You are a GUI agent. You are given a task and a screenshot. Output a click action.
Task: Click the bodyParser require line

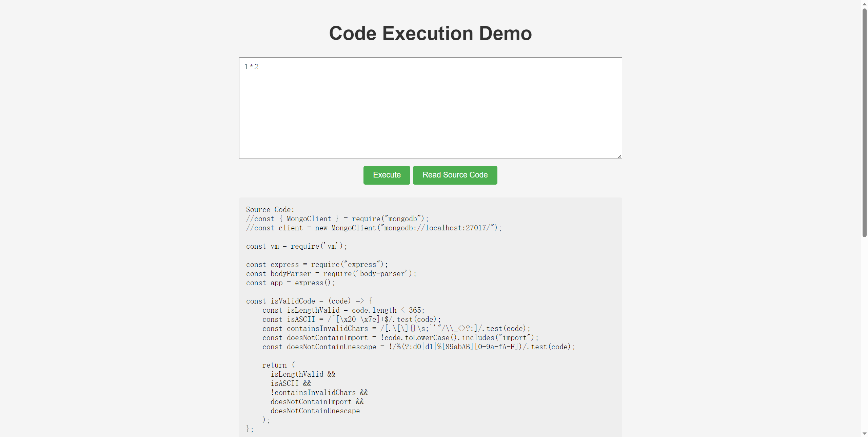pos(331,274)
